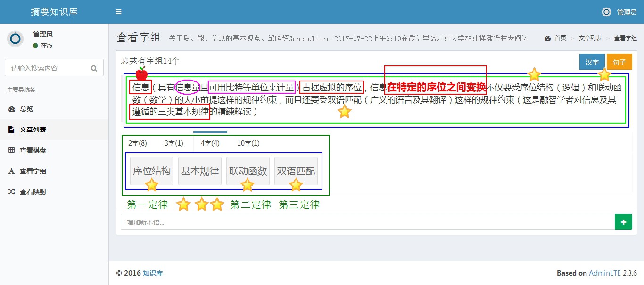
Task: Select the 序位结构 term block
Action: (x=152, y=171)
